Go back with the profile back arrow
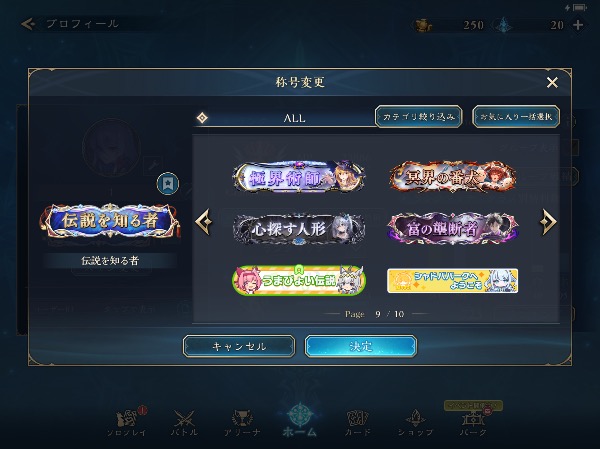 [x=28, y=24]
